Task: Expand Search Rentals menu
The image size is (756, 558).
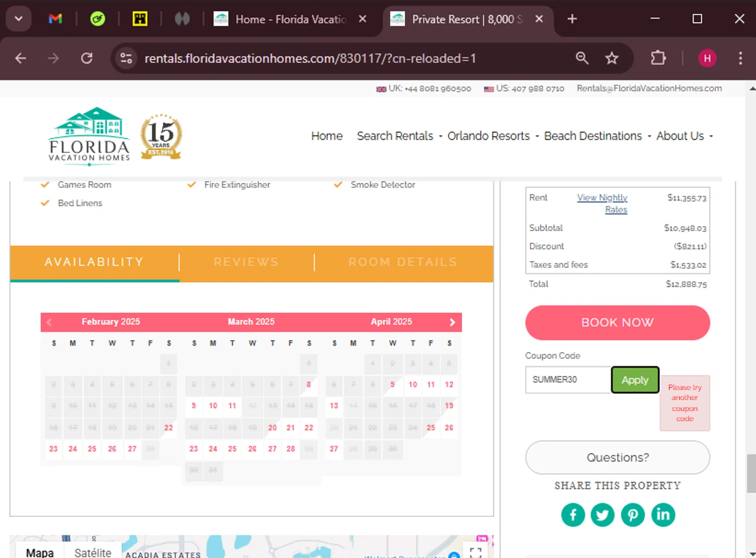Action: tap(399, 136)
